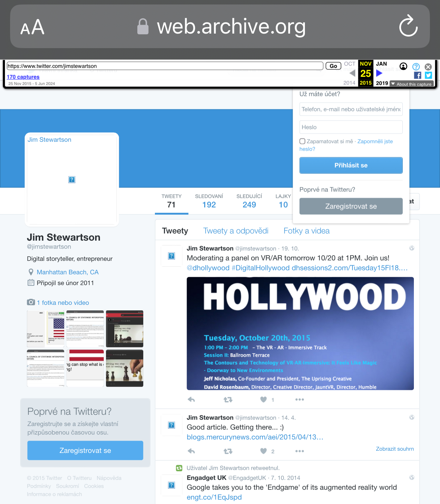Like the VR/AR panel tweet
Screen dimensions: 440x504
click(263, 400)
